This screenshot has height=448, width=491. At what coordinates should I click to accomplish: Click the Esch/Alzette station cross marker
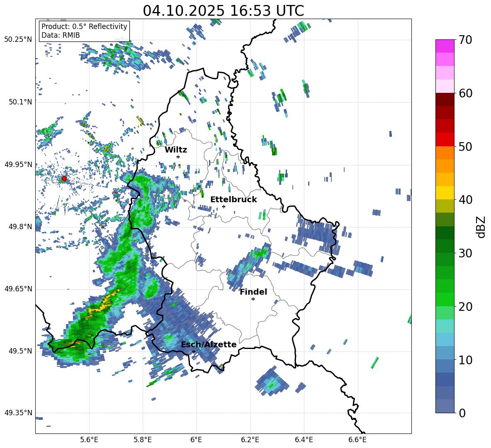coord(194,351)
